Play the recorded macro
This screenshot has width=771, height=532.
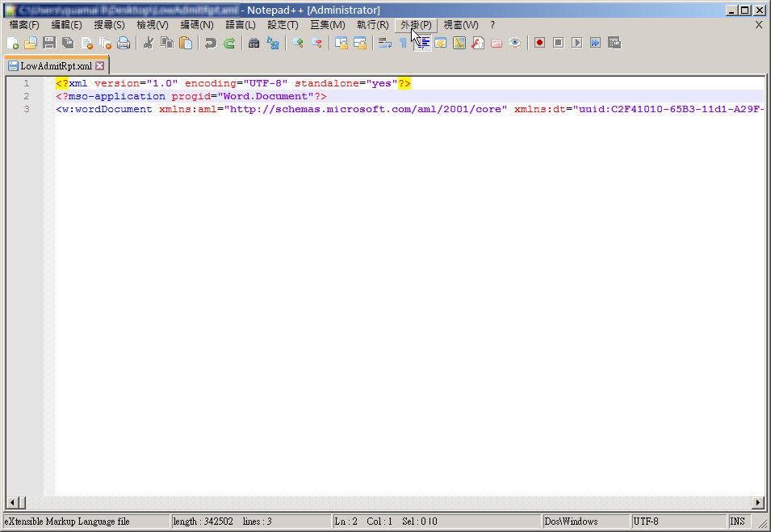coord(575,43)
